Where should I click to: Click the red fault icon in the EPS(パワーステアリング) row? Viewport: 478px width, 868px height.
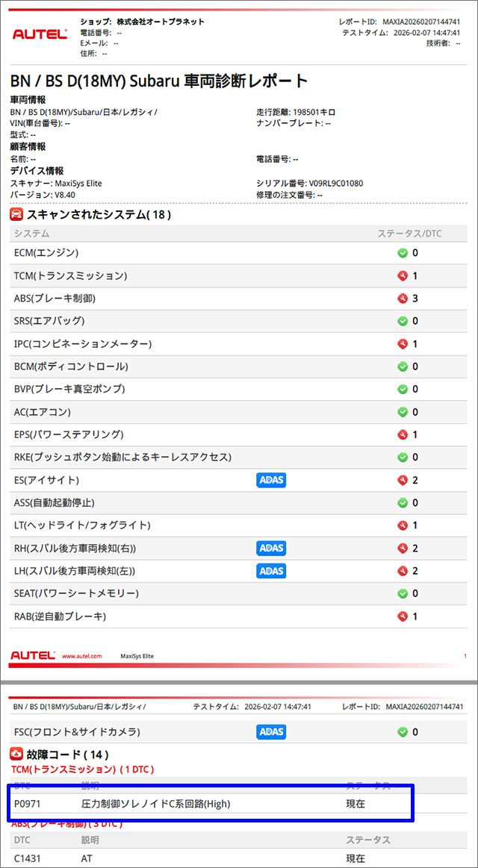pos(403,434)
